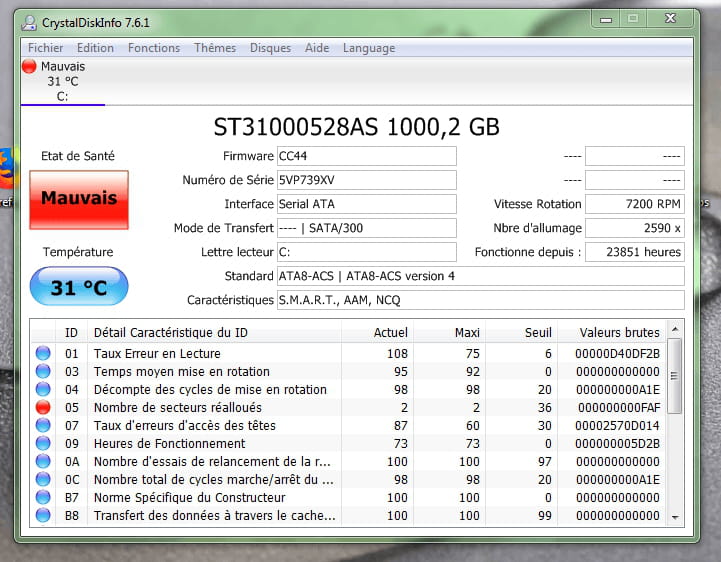The height and width of the screenshot is (562, 721).
Task: Click the blue status dot for row 07
Action: click(43, 425)
